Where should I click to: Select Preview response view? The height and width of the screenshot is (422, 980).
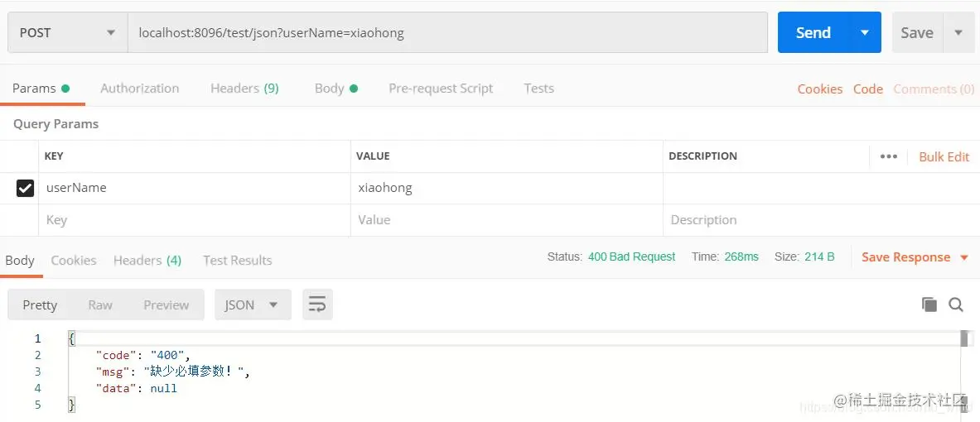(167, 305)
